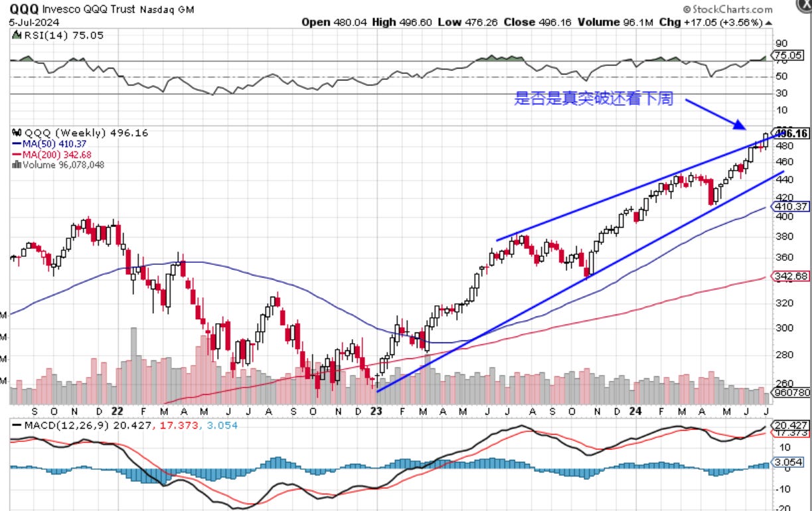
Task: Click the RSI axis label 90
Action: (781, 42)
